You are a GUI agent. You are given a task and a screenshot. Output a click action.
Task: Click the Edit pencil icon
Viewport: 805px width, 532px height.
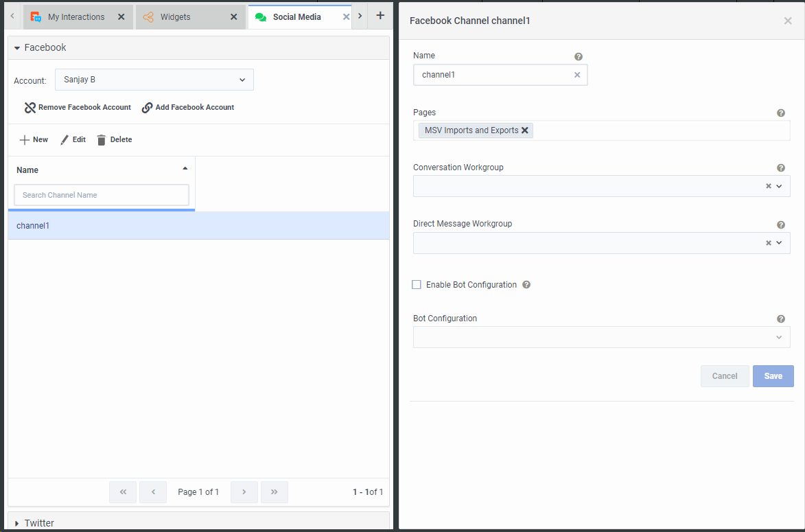(x=65, y=140)
